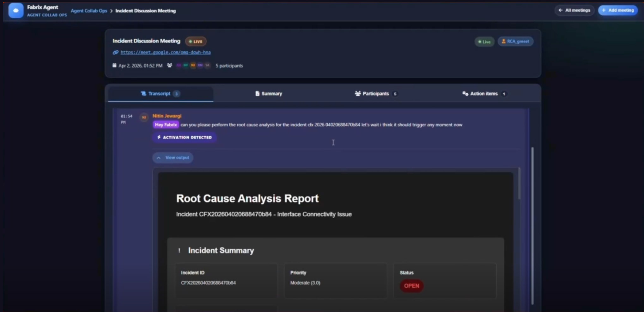Click the transcript panel vertical scrollbar

click(x=532, y=225)
